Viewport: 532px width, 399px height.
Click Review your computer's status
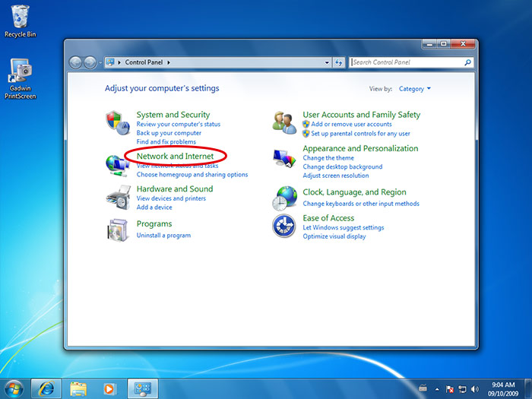click(179, 124)
